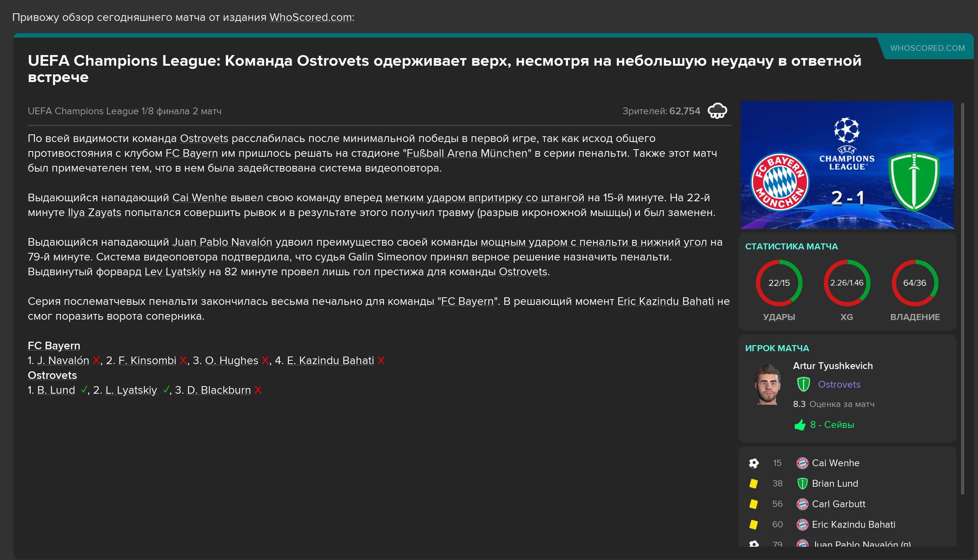The height and width of the screenshot is (560, 978).
Task: Click the 'СТАТИСТИКА МАТЧА' panel heading
Action: tap(791, 246)
